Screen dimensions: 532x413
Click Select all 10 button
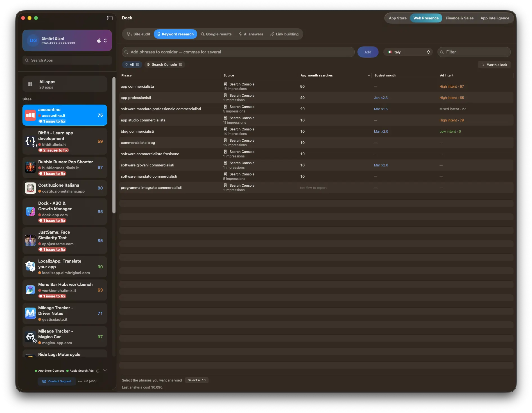(197, 380)
